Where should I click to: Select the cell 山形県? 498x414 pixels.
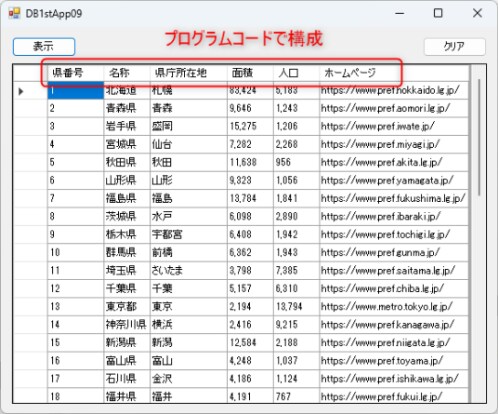click(127, 180)
